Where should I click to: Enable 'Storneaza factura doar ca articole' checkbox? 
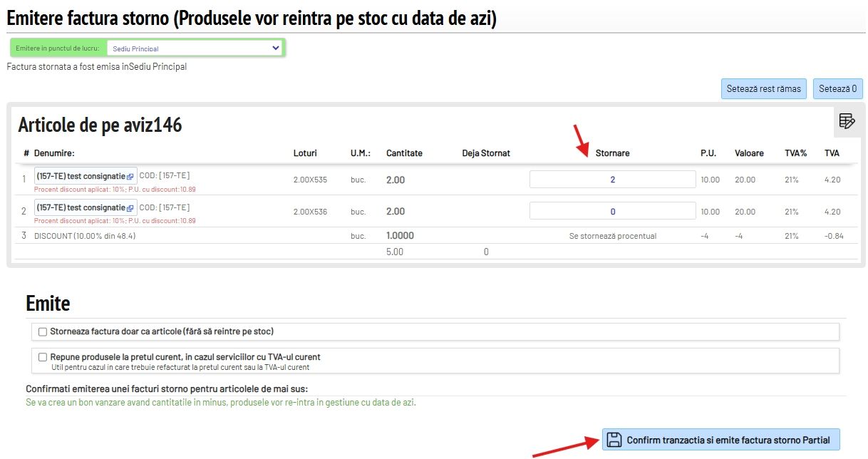coord(43,331)
